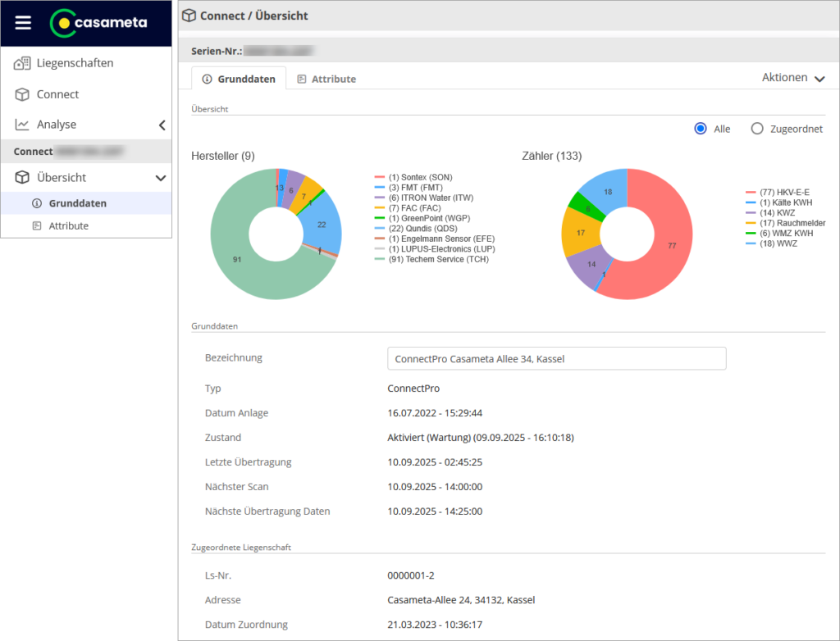The height and width of the screenshot is (641, 840).
Task: Collapse the Übersicht section chevron
Action: pyautogui.click(x=161, y=178)
